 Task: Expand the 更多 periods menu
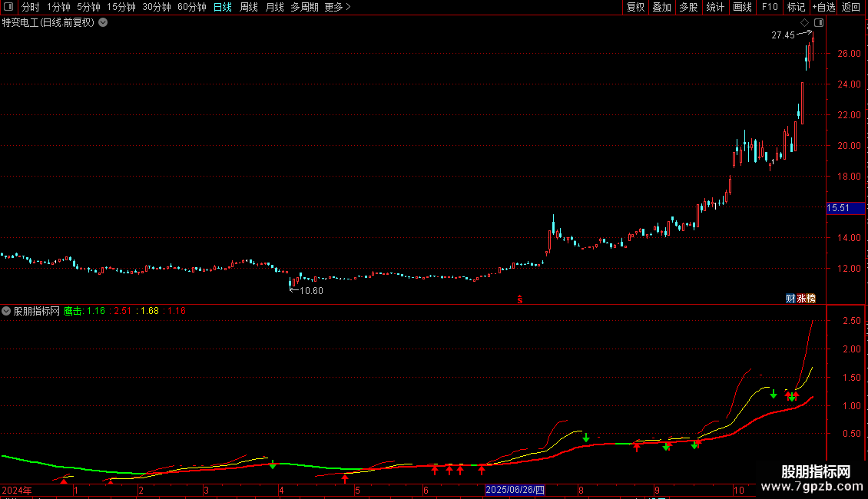click(337, 7)
